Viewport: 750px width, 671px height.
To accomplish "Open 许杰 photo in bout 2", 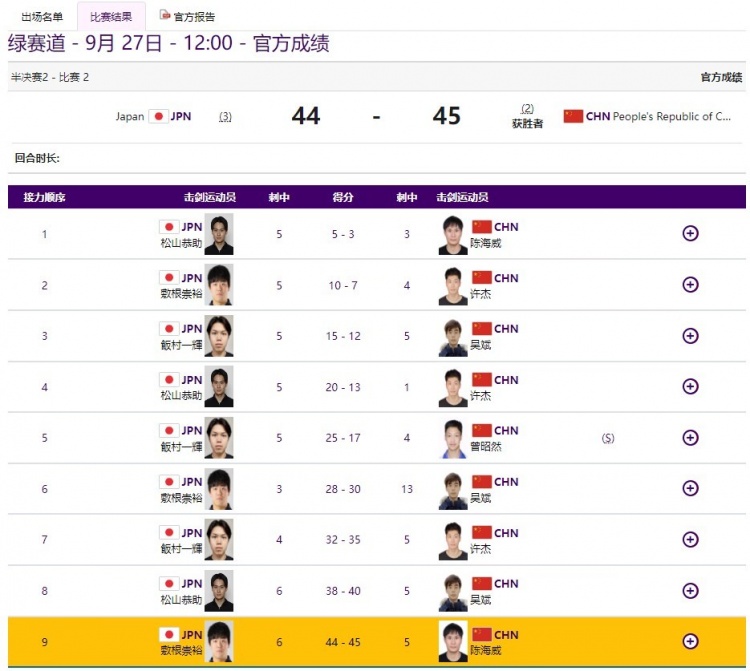I will [452, 286].
